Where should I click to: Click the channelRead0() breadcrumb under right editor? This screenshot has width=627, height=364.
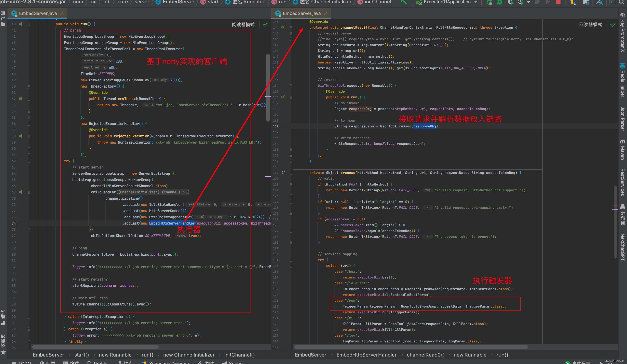[x=425, y=355]
